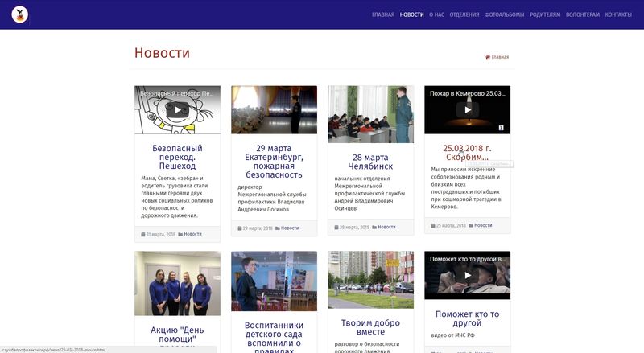The image size is (644, 353).
Task: Open the 29 марта Екатеринбург article title
Action: tap(274, 162)
